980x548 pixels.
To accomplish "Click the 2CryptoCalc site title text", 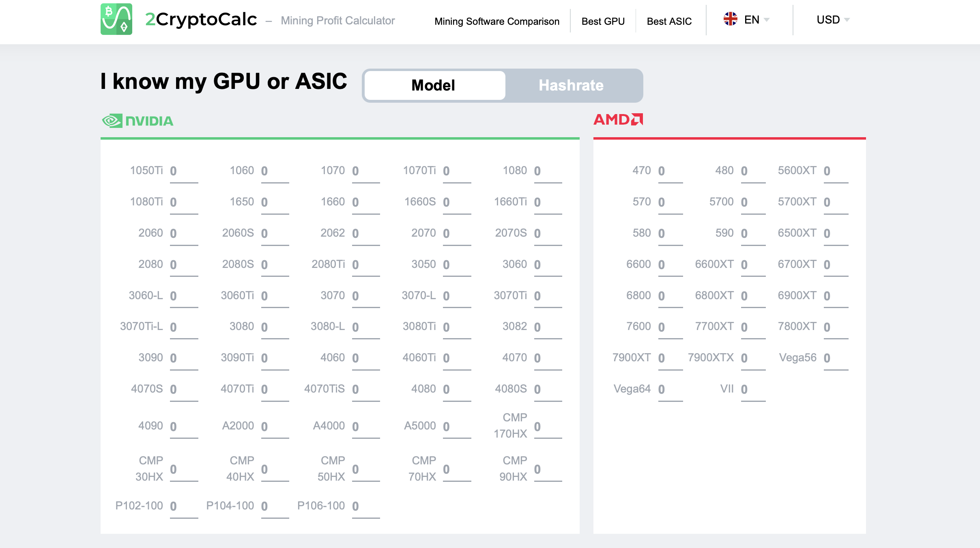I will (201, 19).
